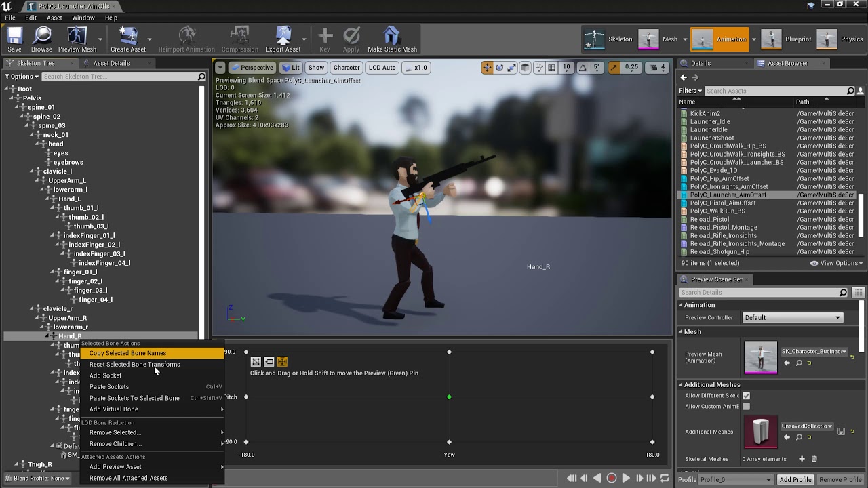Image resolution: width=868 pixels, height=488 pixels.
Task: Collapse the Additional Meshes section
Action: (x=681, y=385)
